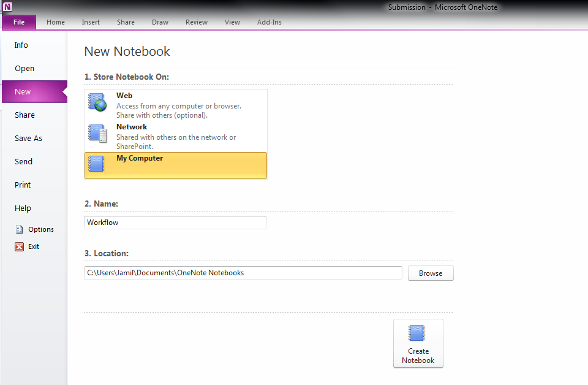The height and width of the screenshot is (385, 588).
Task: Select the Network notebook icon
Action: tap(97, 133)
